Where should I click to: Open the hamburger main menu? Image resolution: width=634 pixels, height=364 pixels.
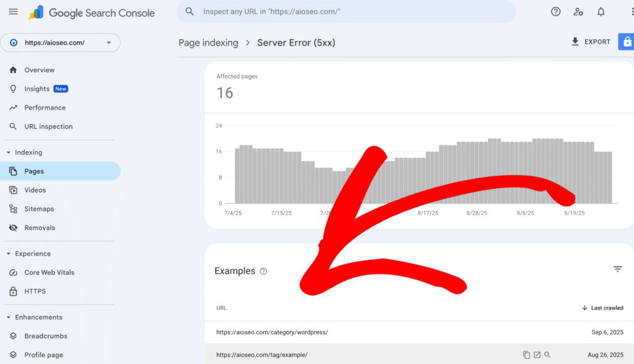pos(13,12)
